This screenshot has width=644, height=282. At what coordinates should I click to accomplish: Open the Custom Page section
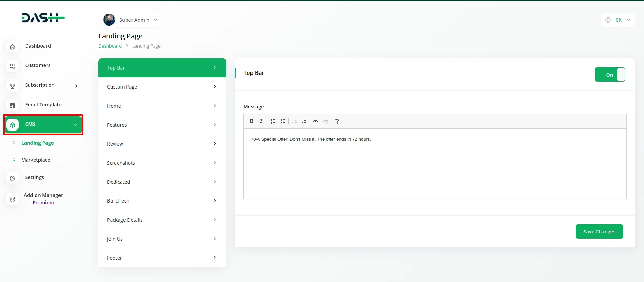tap(162, 87)
